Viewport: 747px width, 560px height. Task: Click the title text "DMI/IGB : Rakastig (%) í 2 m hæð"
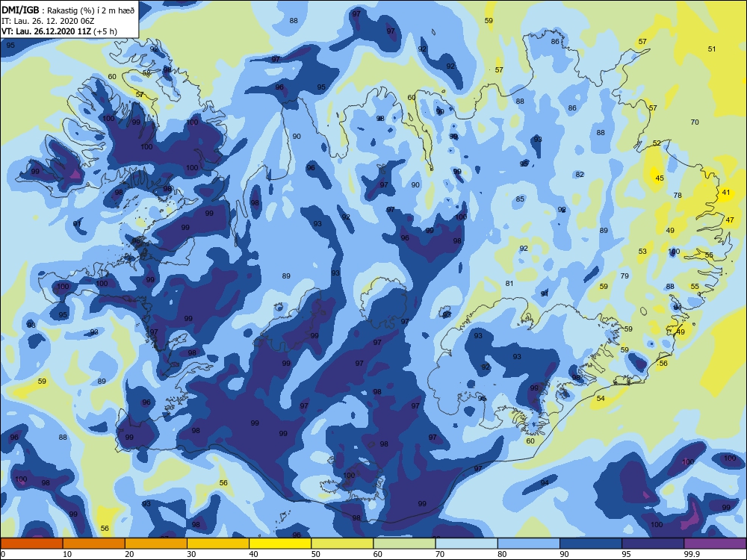click(x=68, y=10)
